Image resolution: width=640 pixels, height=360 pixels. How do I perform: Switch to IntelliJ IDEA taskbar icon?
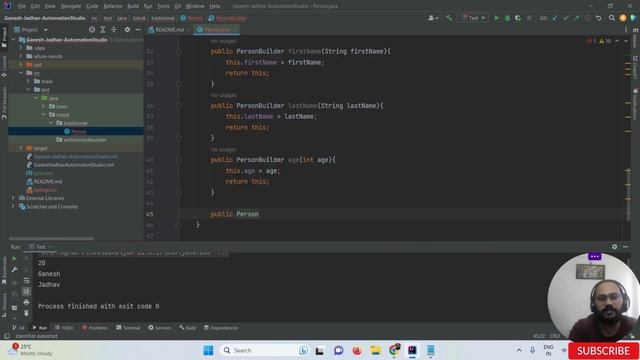click(412, 350)
